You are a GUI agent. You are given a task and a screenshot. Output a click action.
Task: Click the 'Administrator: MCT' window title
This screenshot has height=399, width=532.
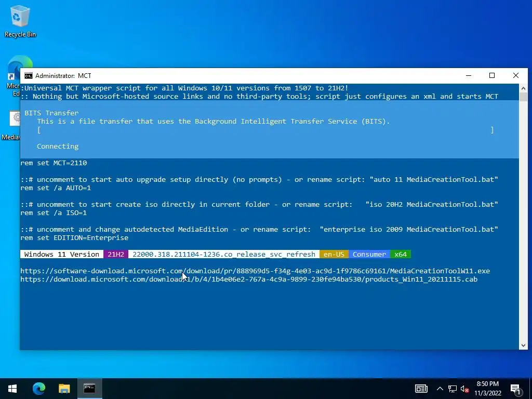tap(63, 76)
